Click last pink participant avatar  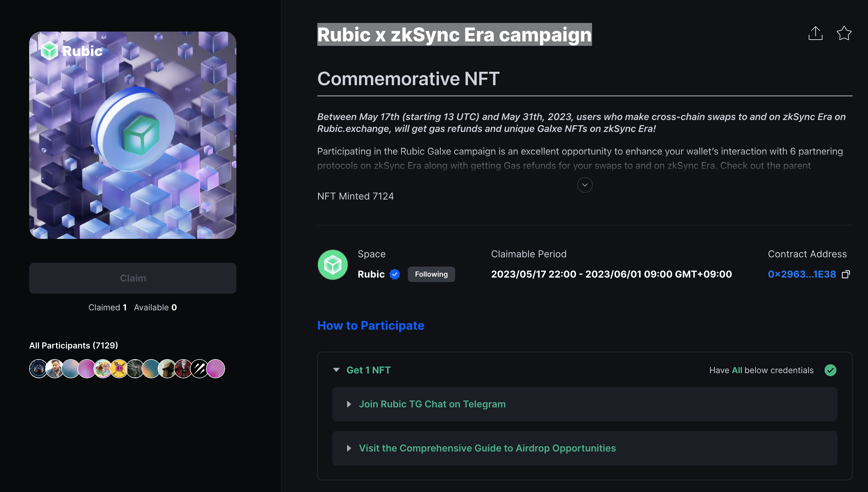pos(216,369)
